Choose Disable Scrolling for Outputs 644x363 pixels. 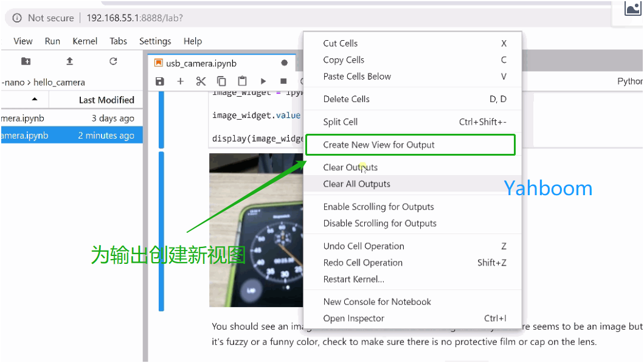point(413,223)
